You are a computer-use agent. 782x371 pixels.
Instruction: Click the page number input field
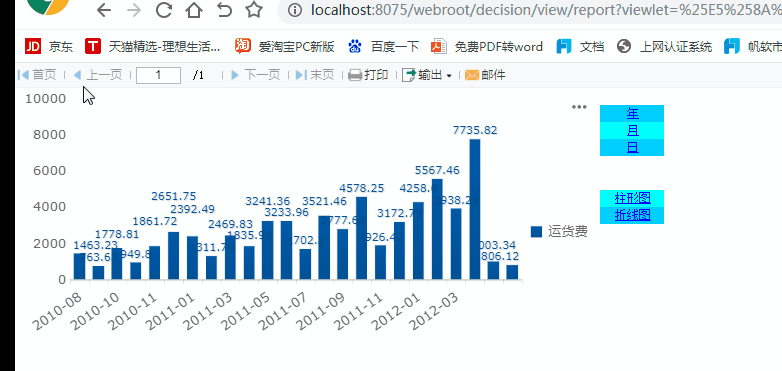pos(158,75)
